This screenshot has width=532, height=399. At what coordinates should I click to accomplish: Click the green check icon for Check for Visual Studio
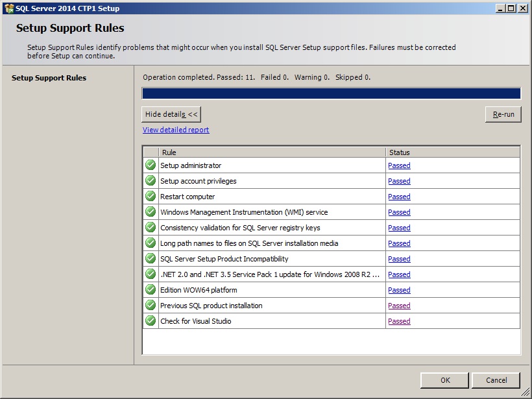pyautogui.click(x=151, y=321)
